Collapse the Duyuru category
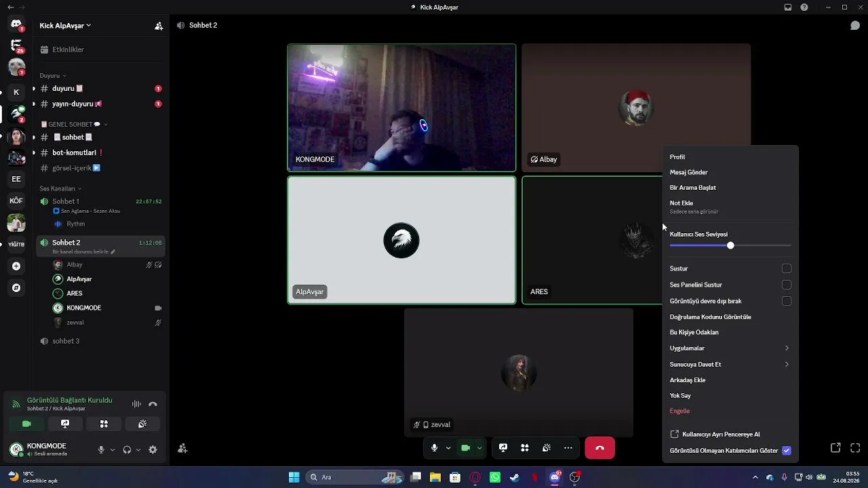 (x=53, y=75)
